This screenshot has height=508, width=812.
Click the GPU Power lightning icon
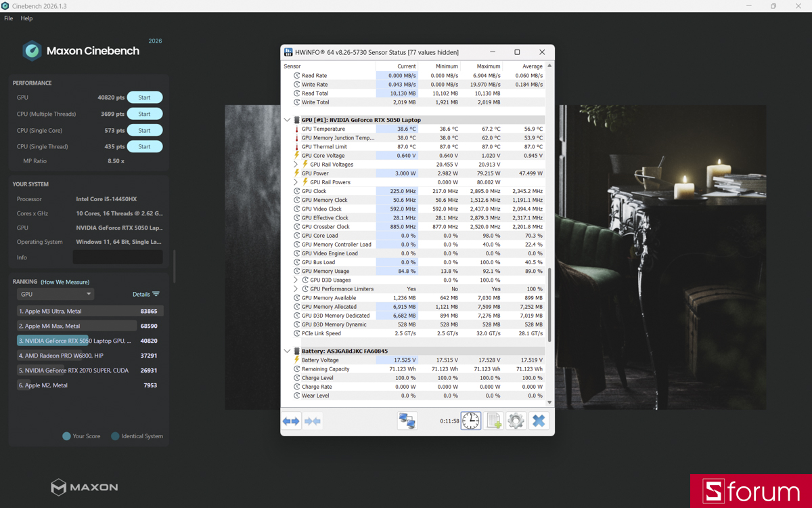[x=296, y=173]
